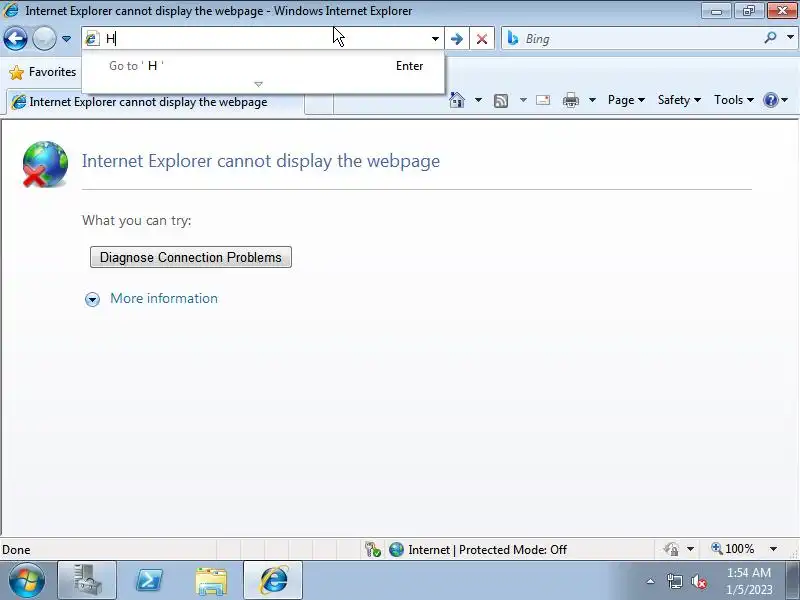
Task: Click the pop-up blocker status icon
Action: point(373,549)
